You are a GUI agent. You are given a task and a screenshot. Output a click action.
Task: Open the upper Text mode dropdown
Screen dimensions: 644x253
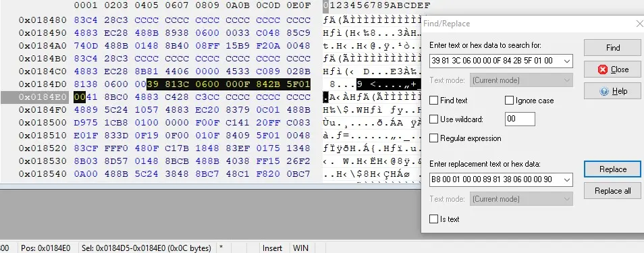click(x=521, y=80)
